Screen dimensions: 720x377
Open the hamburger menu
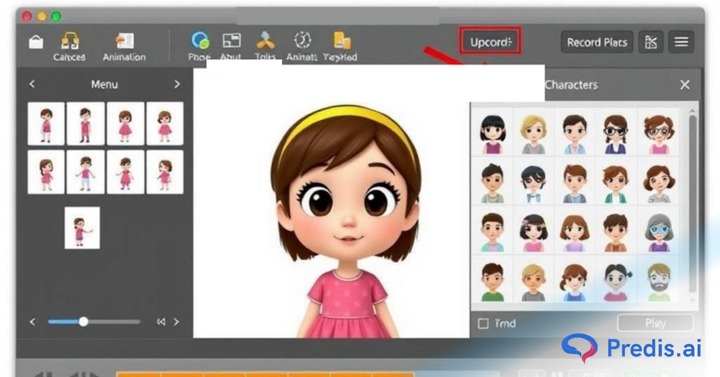point(681,43)
